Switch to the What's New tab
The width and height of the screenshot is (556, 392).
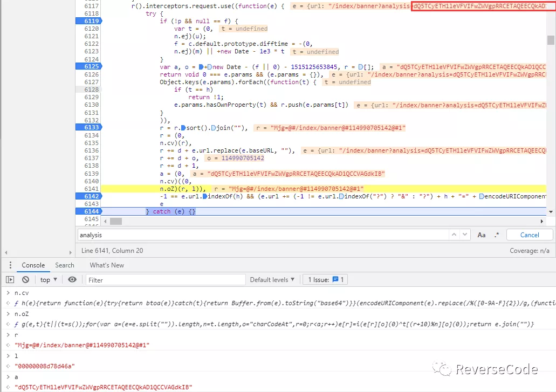click(107, 265)
